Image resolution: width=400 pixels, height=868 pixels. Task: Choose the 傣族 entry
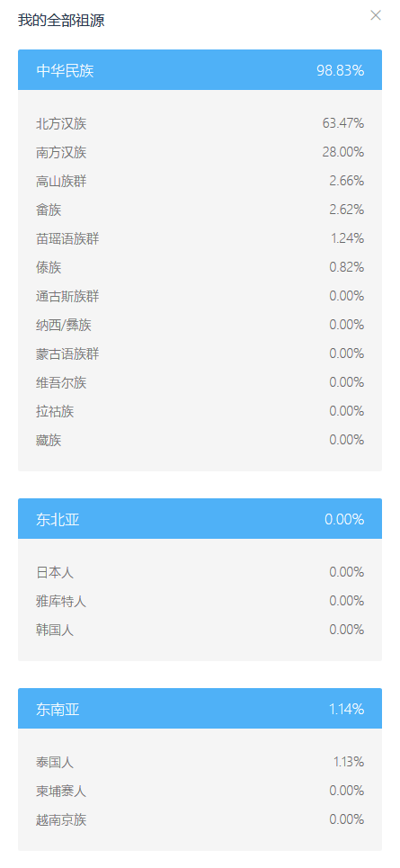[x=200, y=267]
